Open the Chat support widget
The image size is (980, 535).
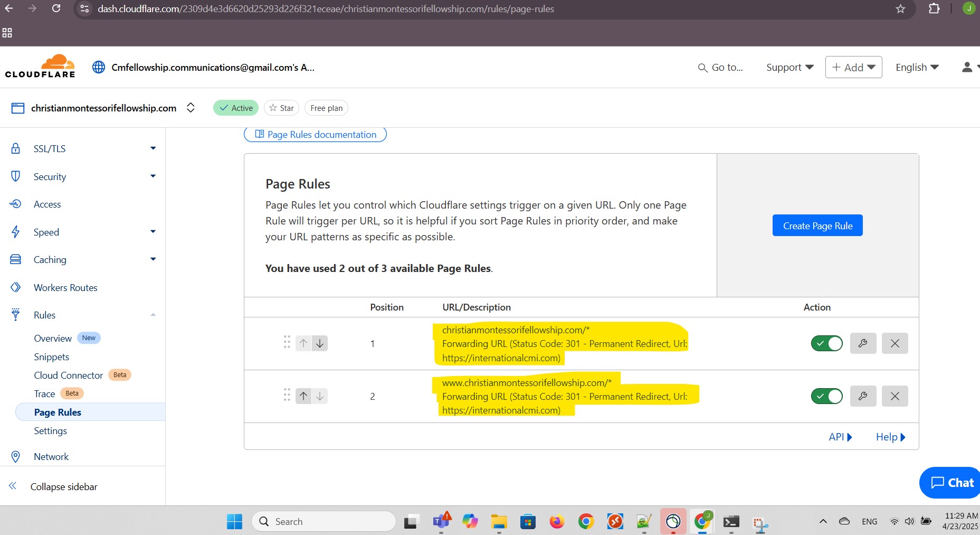tap(950, 483)
